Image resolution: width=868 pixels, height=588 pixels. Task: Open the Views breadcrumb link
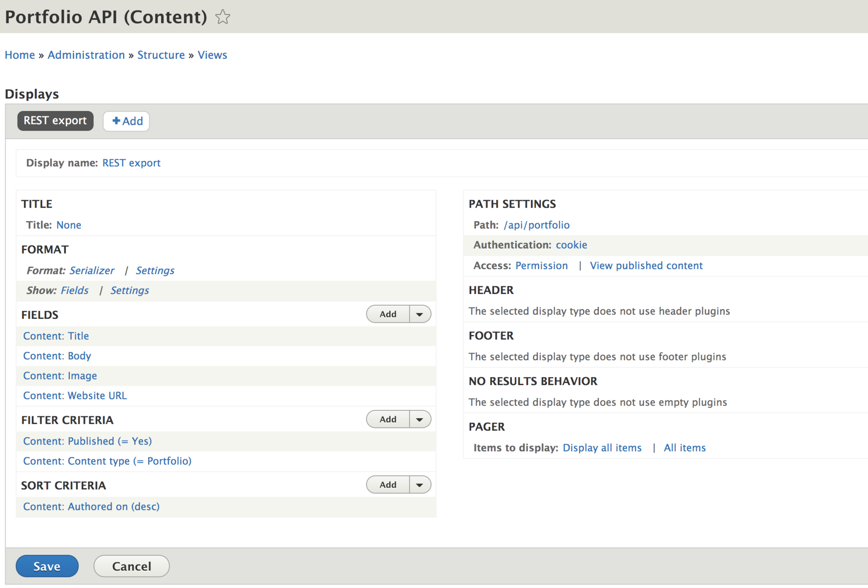click(212, 55)
